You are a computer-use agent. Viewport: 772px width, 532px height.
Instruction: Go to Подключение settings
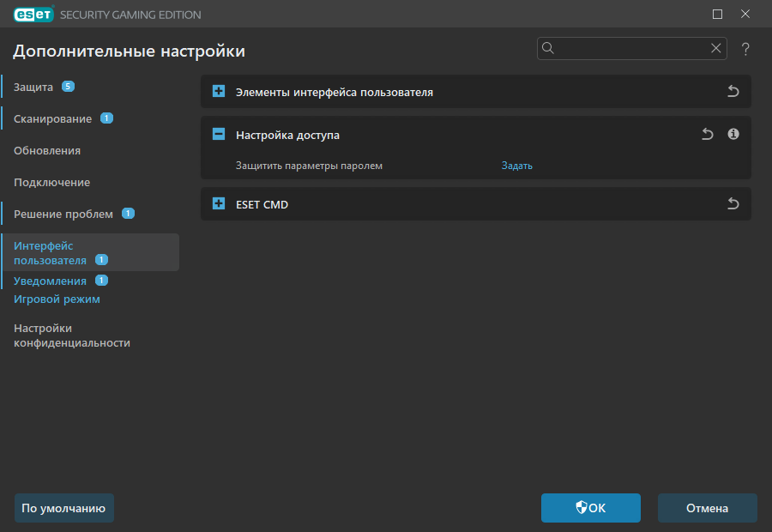click(x=51, y=182)
